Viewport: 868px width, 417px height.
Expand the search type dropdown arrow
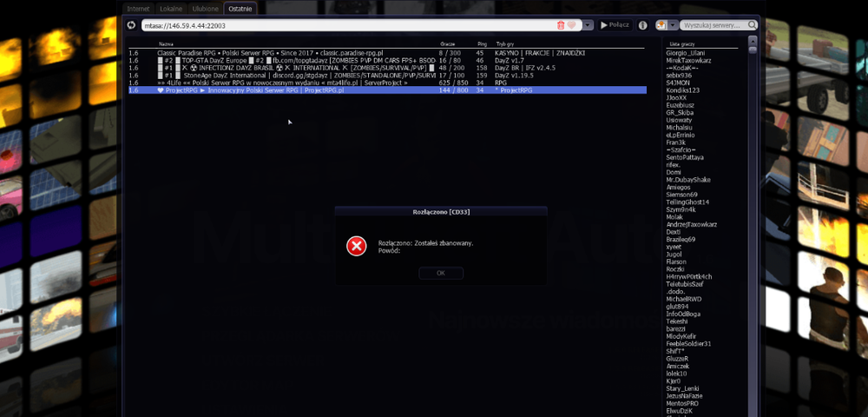[x=674, y=25]
